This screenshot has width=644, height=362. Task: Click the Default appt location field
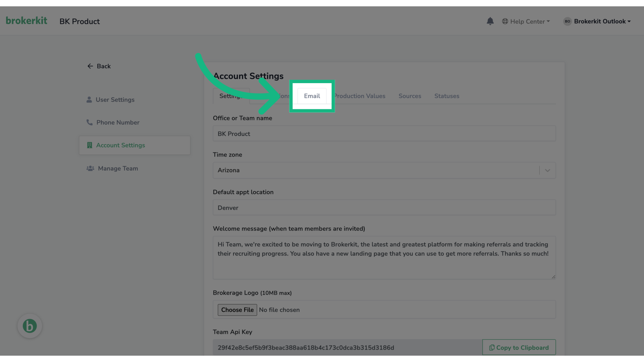tap(384, 208)
